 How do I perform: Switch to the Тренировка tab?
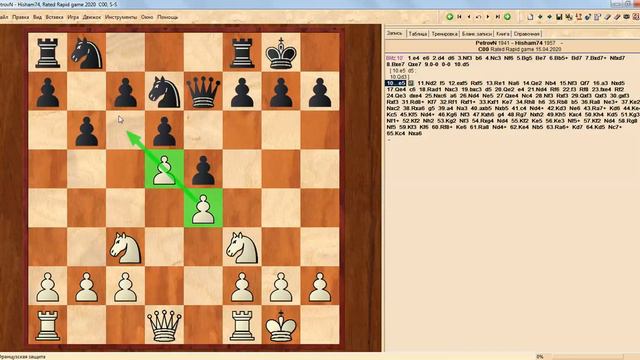tap(444, 34)
